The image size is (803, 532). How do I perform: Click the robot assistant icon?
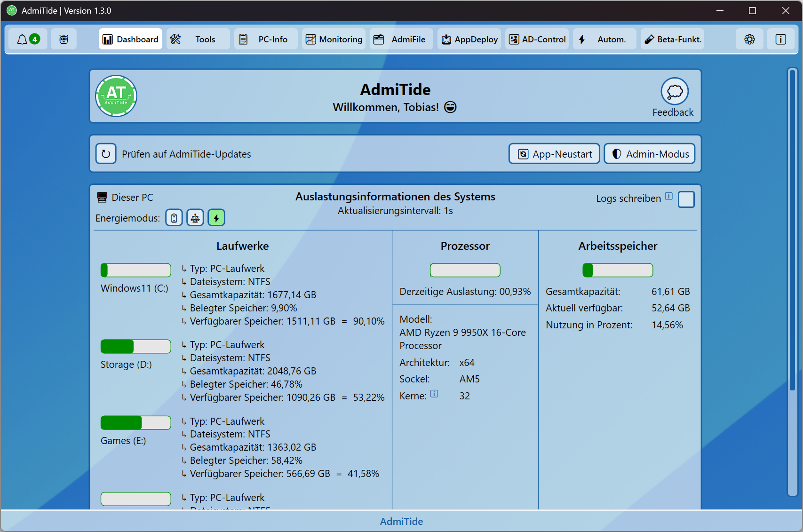(x=64, y=39)
